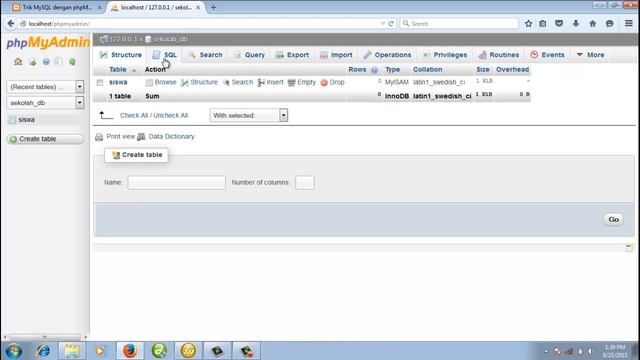
Task: Drop the siswa table
Action: click(333, 82)
